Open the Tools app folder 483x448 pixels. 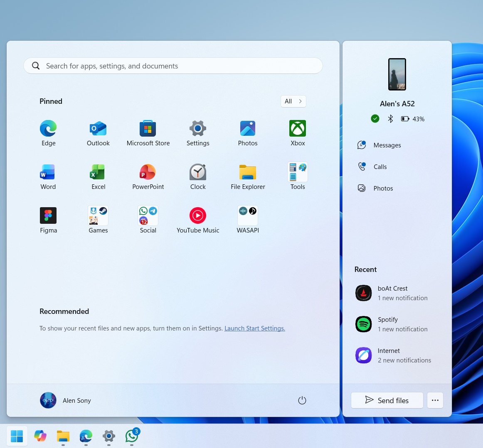tap(298, 177)
